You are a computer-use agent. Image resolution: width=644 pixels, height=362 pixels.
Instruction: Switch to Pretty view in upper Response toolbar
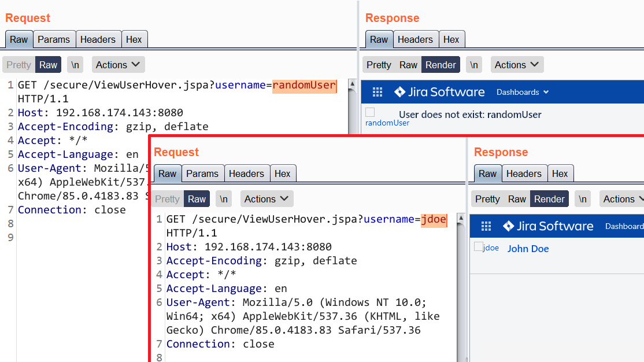pyautogui.click(x=379, y=65)
